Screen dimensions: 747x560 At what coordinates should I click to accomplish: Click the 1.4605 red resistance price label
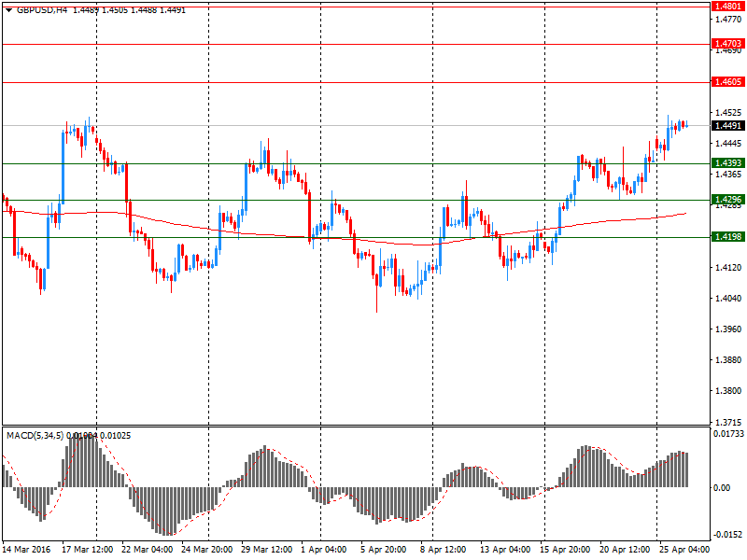728,82
